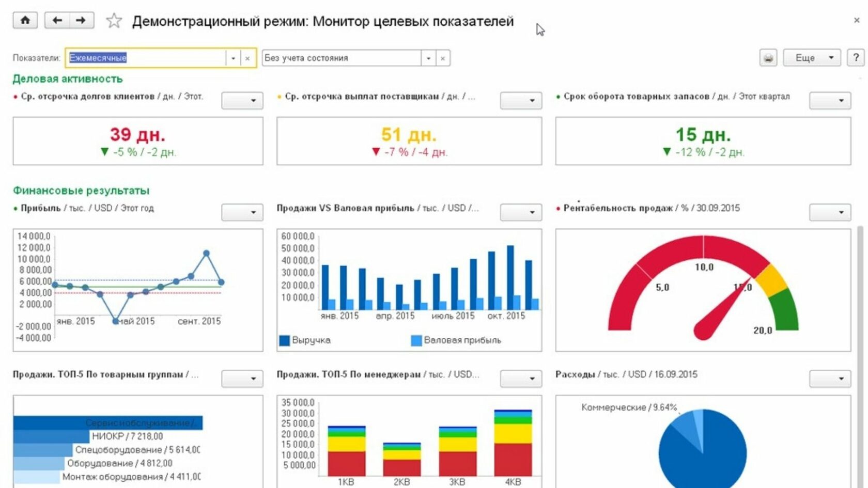Open help with question mark button
This screenshot has height=488, width=868.
[856, 58]
